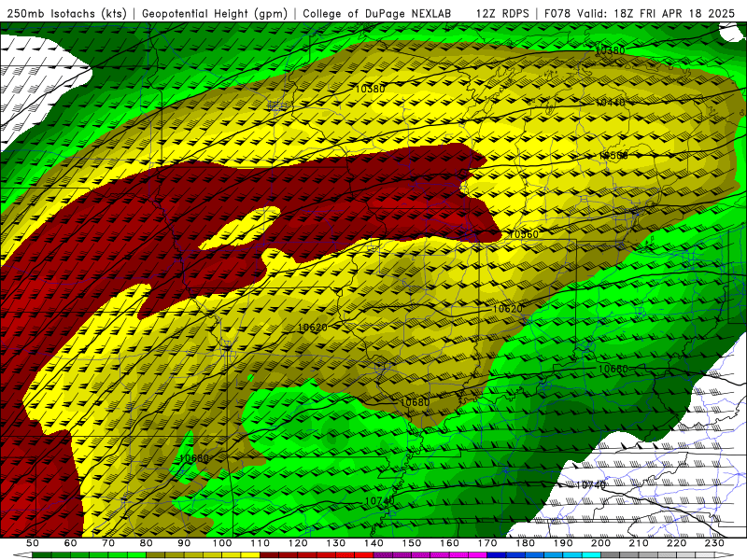Viewport: 747px width, 560px height.
Task: Click the darkest green swatch starting the color bar
Action: click(42, 555)
